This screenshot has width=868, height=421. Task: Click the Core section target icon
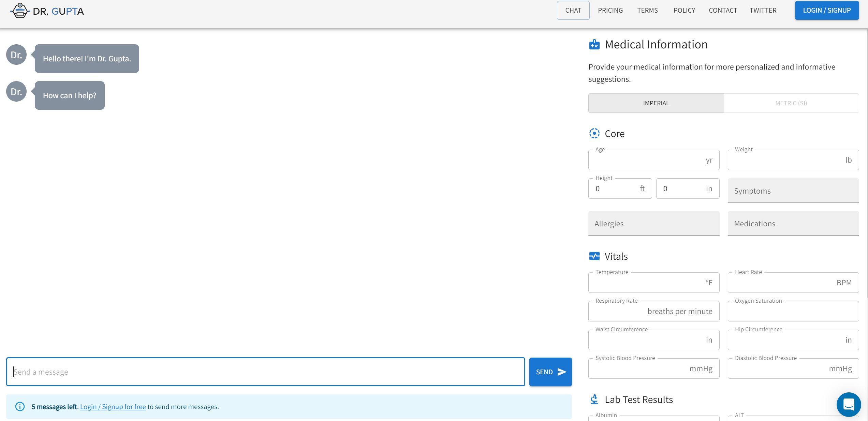[x=594, y=134]
